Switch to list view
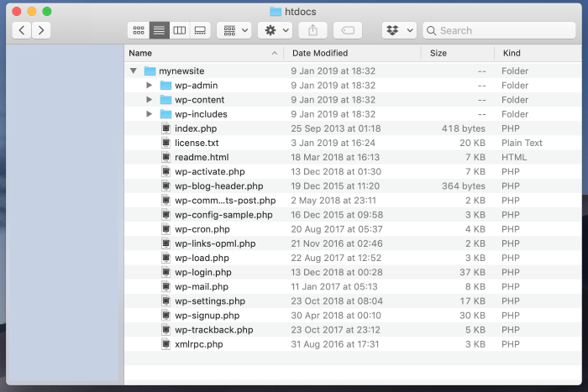Image resolution: width=588 pixels, height=392 pixels. coord(159,30)
